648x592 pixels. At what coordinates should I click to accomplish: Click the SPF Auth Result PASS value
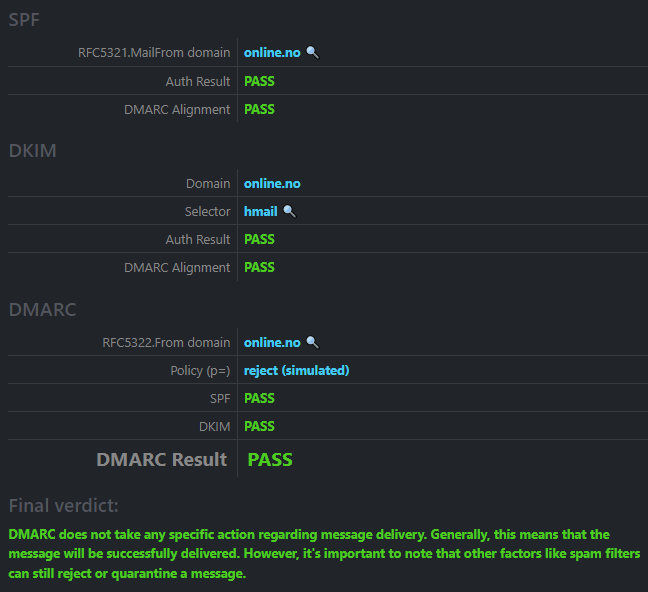coord(259,81)
